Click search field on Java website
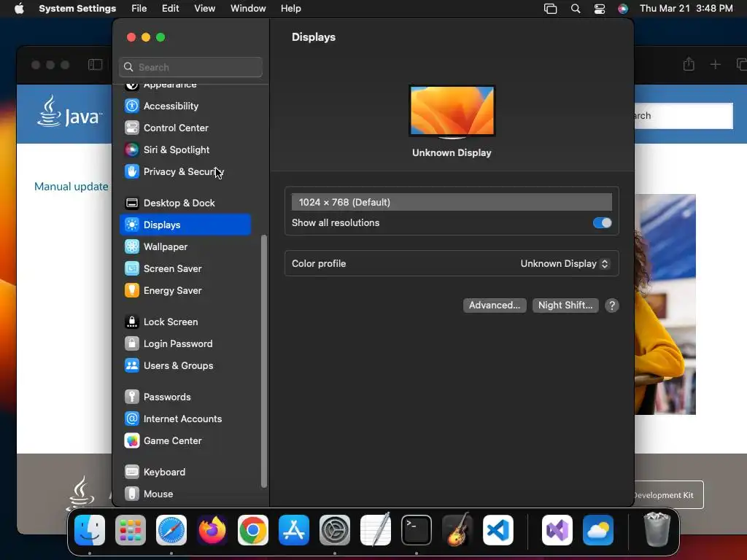This screenshot has height=560, width=747. (684, 116)
